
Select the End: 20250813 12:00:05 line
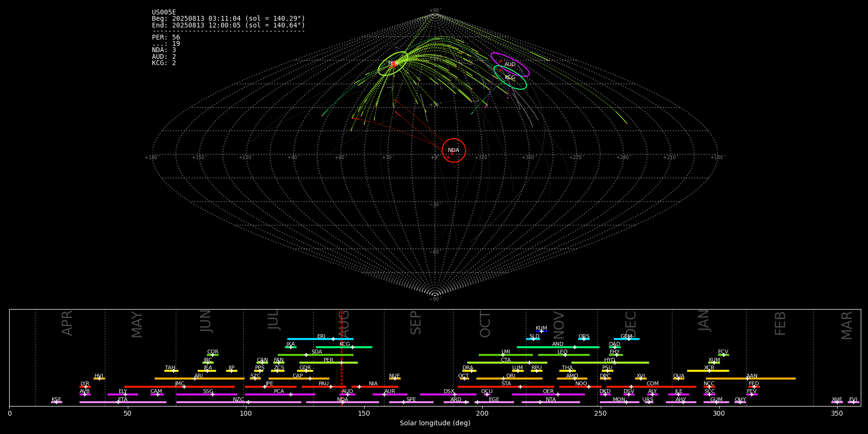229,25
